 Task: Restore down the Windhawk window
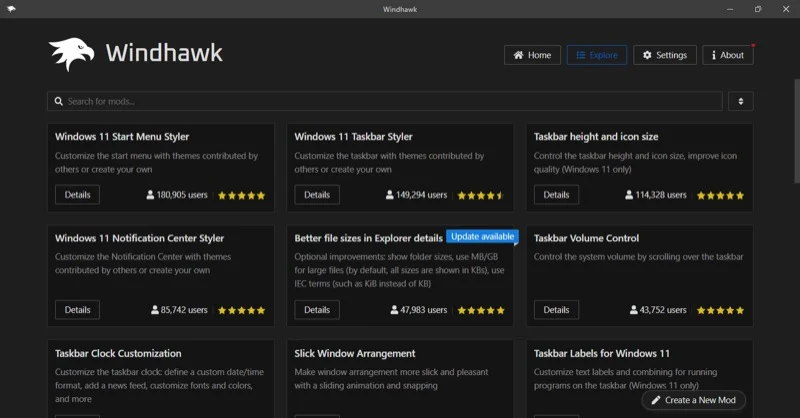[758, 9]
